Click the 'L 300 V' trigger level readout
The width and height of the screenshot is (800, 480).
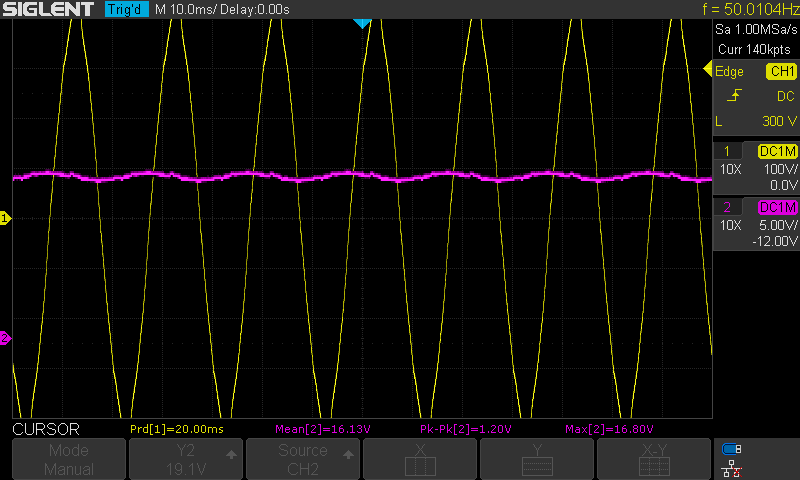point(756,121)
